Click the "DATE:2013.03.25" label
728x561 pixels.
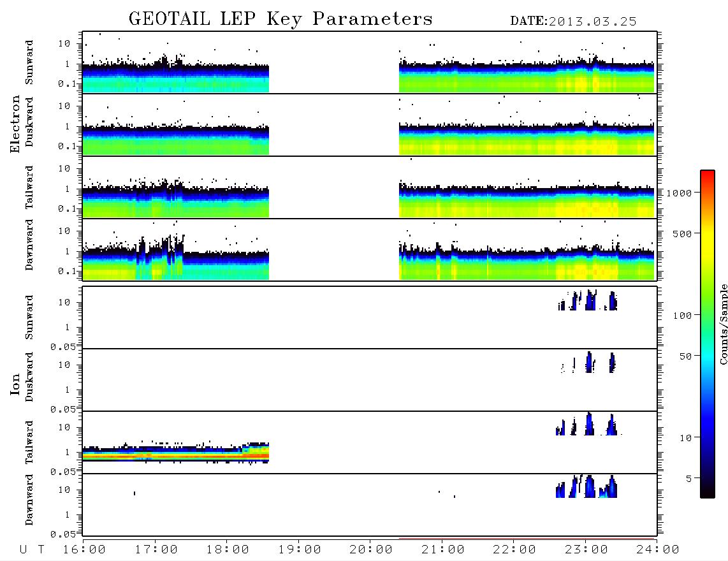click(573, 22)
